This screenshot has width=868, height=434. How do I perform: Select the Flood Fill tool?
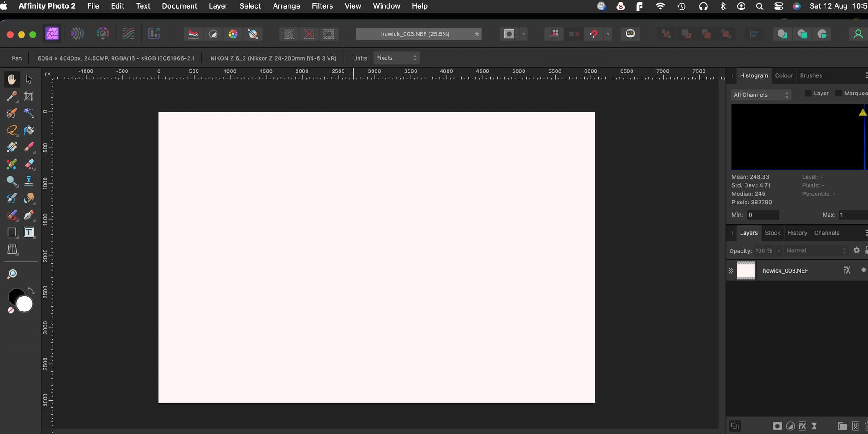pyautogui.click(x=29, y=131)
